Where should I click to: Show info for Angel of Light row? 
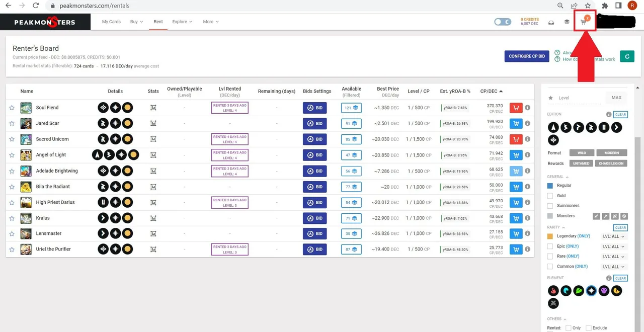(x=527, y=155)
